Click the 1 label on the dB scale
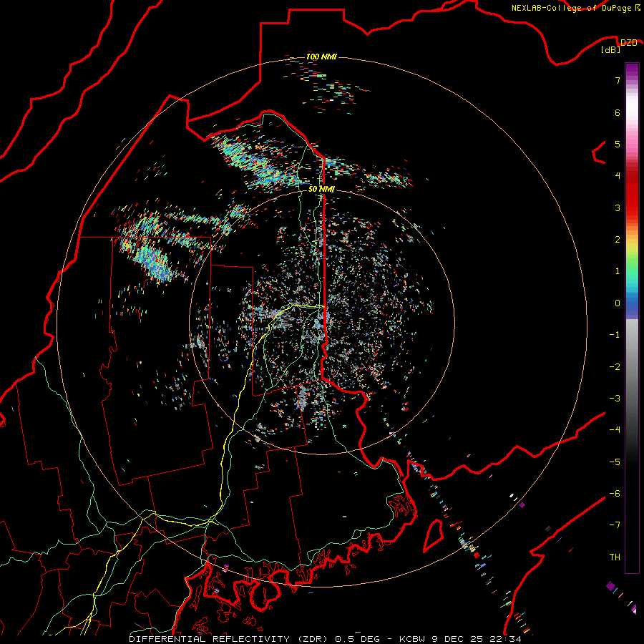Viewport: 644px width, 644px height. point(618,271)
